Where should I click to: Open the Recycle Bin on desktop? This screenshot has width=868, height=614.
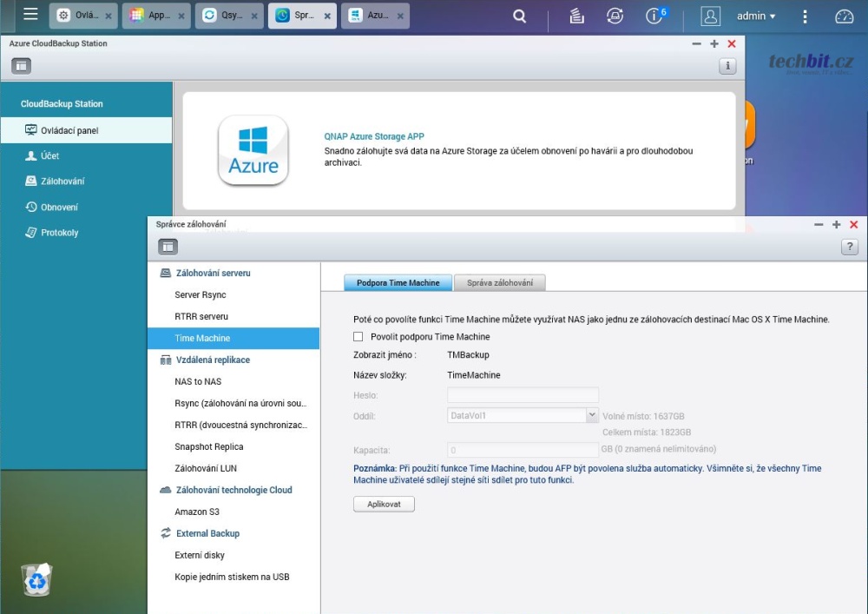pos(36,579)
